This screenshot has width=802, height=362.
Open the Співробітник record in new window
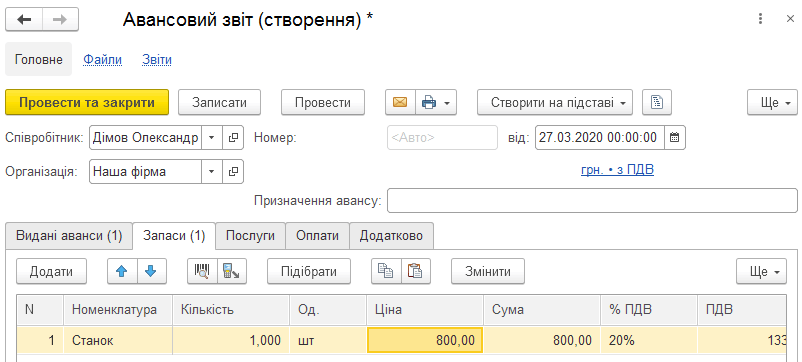pyautogui.click(x=233, y=138)
